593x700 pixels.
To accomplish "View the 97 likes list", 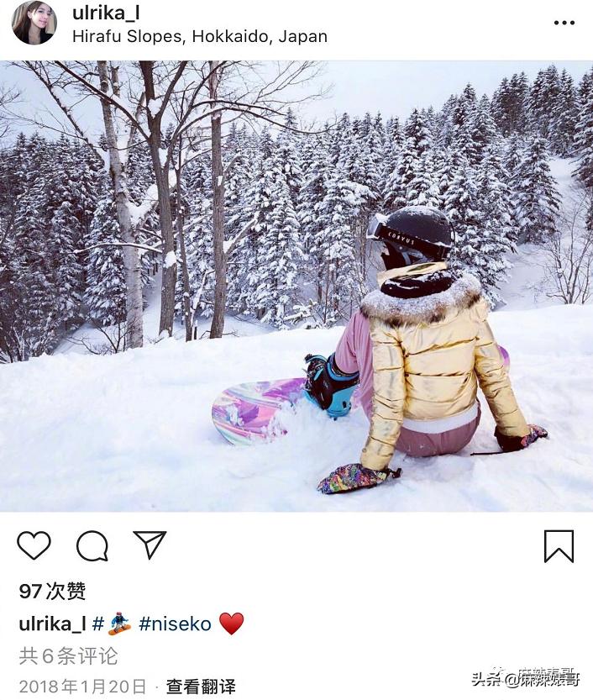I will point(52,591).
